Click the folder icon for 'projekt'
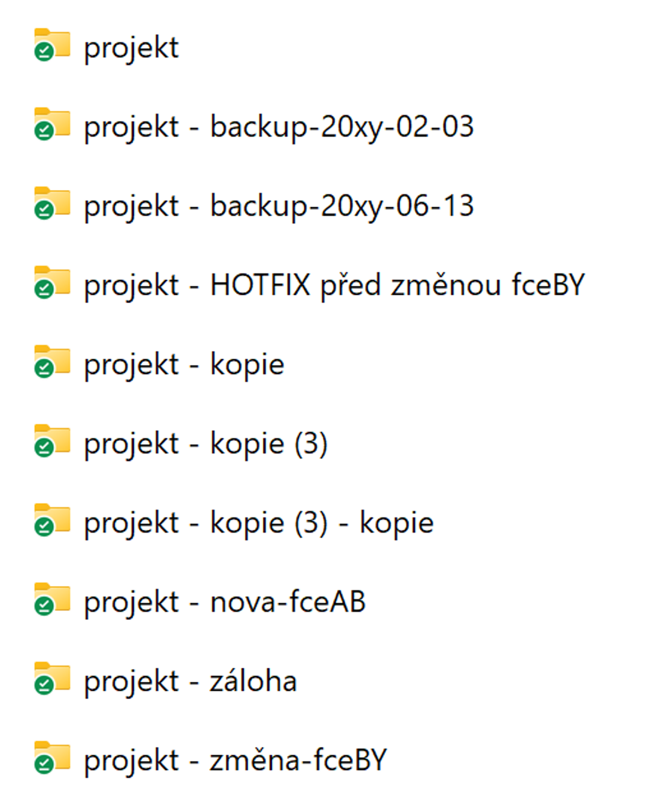 click(x=52, y=45)
